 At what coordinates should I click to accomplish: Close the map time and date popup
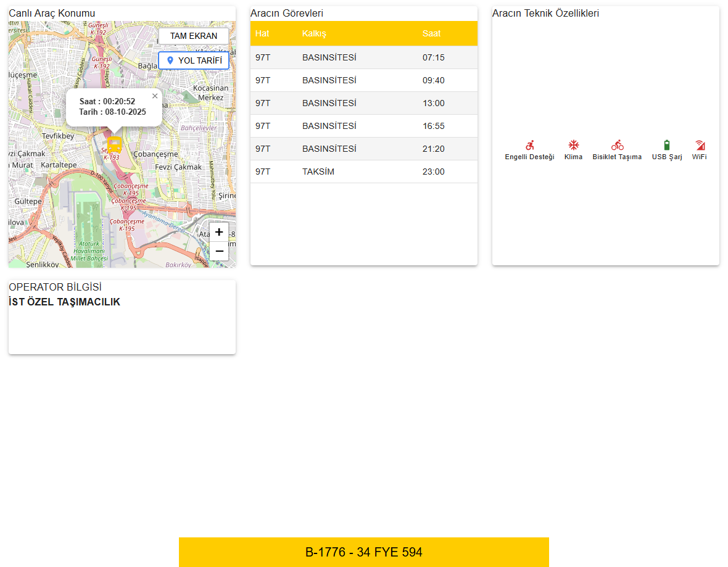point(155,96)
